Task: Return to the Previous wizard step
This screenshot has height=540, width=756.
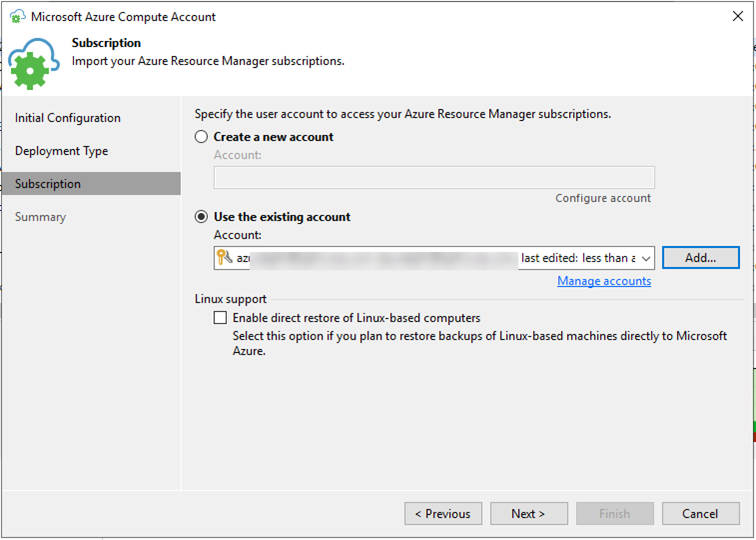Action: (443, 514)
